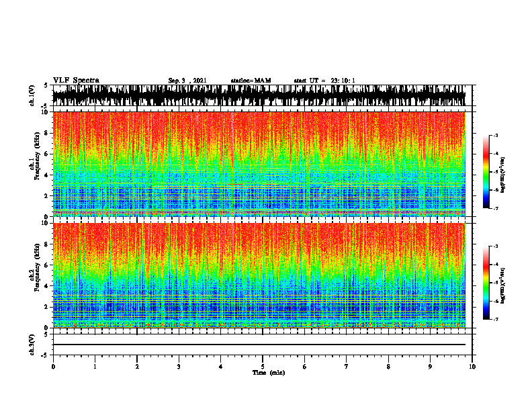Click the "Time (min)" axis label
The width and height of the screenshot is (532, 411).
click(269, 373)
